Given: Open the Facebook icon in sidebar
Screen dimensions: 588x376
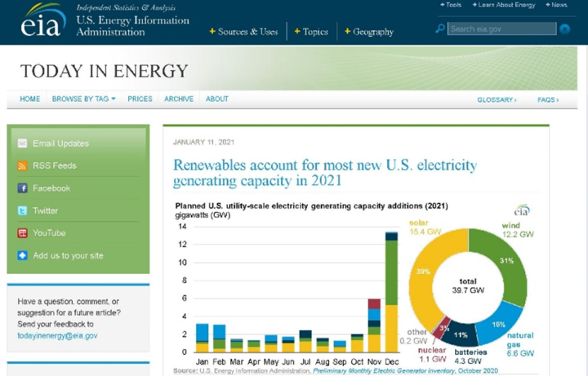Looking at the screenshot, I should pyautogui.click(x=23, y=188).
